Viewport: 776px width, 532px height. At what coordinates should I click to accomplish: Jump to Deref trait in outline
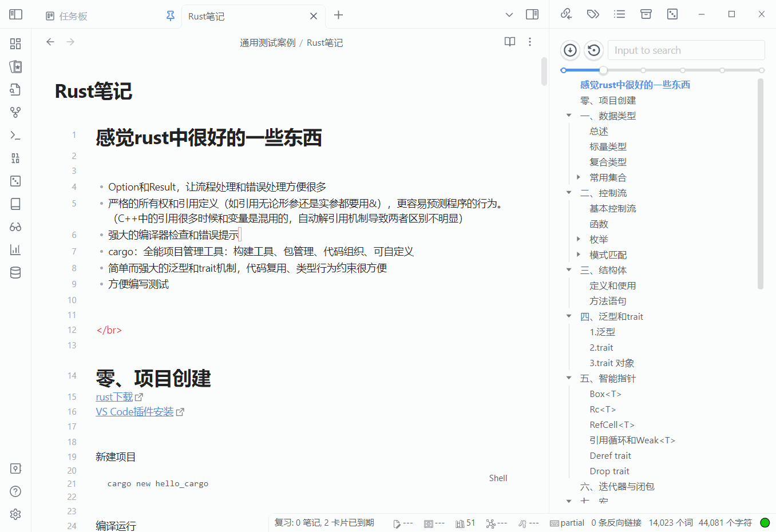610,455
